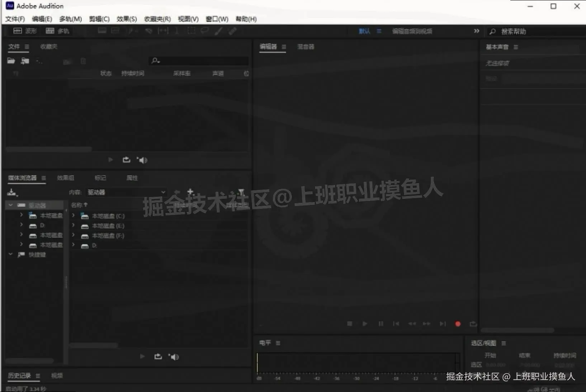586x392 pixels.
Task: Click the Record button in transport controls
Action: (x=458, y=323)
